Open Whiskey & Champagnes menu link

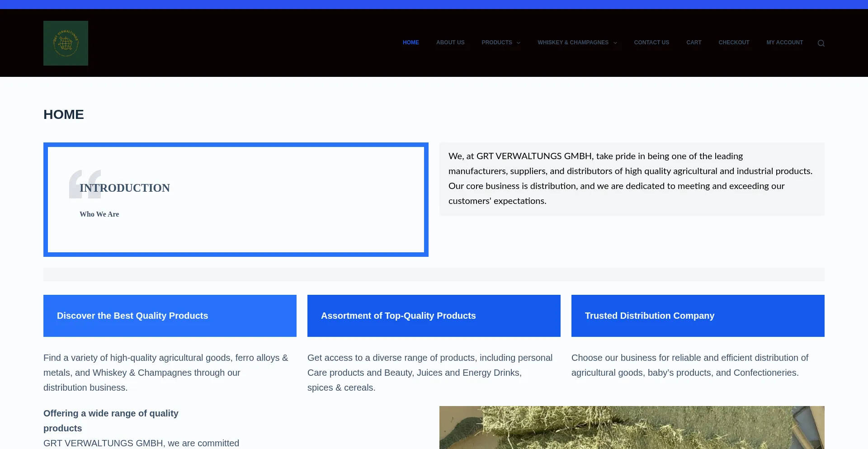[573, 43]
